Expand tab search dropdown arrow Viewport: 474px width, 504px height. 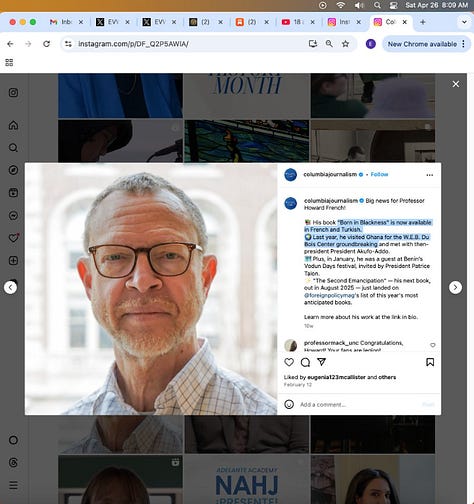464,22
